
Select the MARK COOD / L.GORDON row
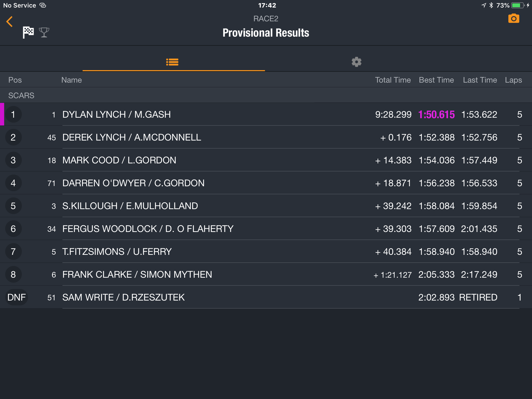pos(266,160)
